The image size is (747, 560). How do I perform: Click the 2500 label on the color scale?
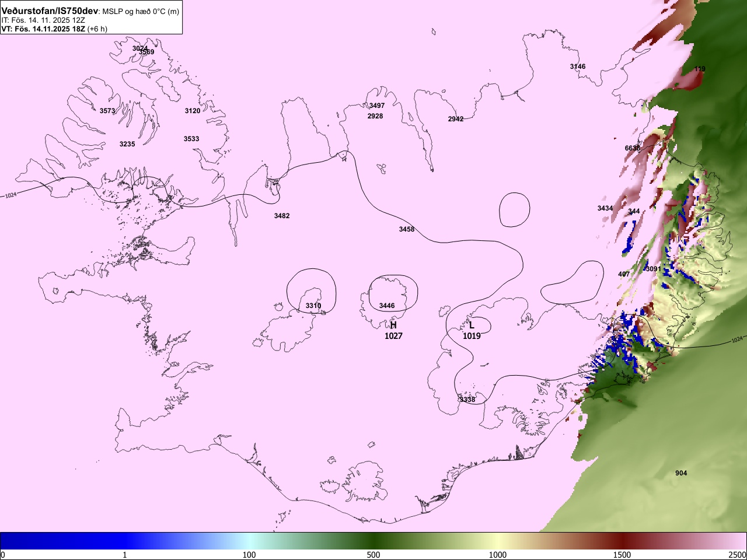(x=737, y=555)
